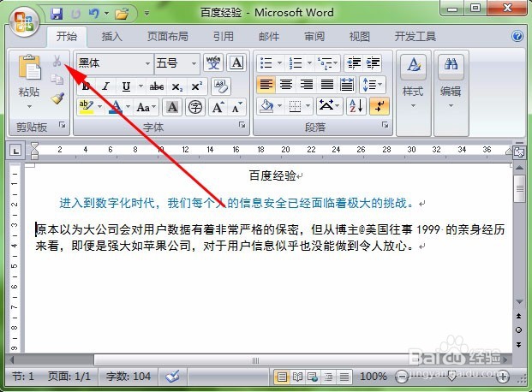Open the phonetic guide (wén) tool
Screen dimensions: 532x392
coord(213,62)
